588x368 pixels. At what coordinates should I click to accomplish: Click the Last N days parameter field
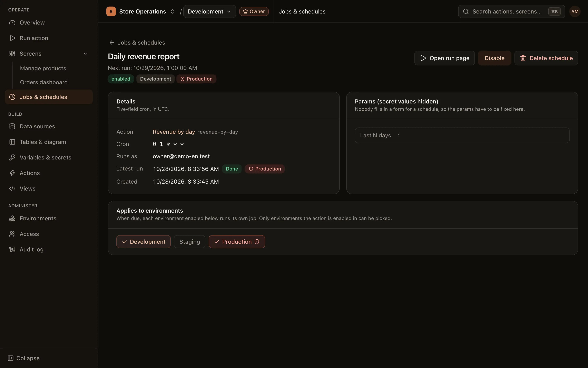pos(462,135)
